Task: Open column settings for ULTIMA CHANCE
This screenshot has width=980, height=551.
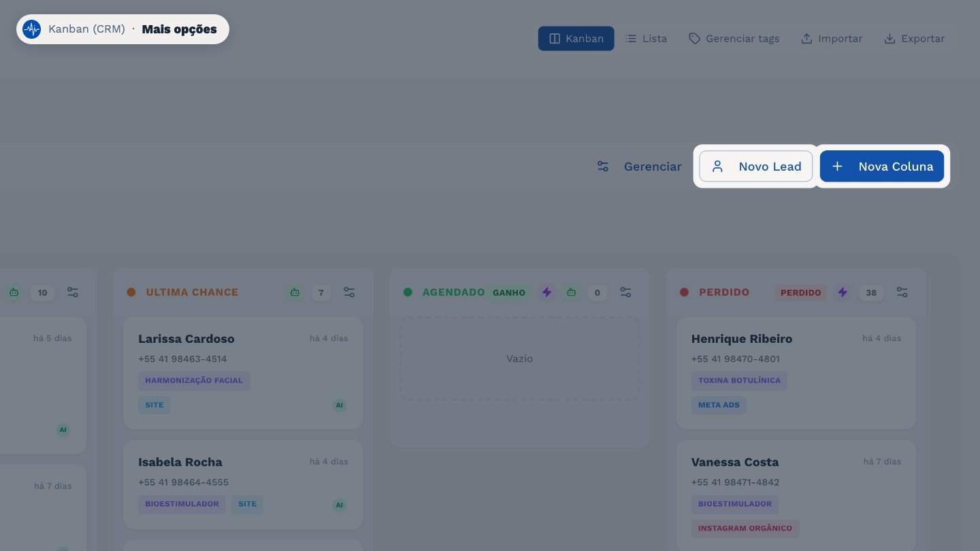Action: pyautogui.click(x=349, y=293)
